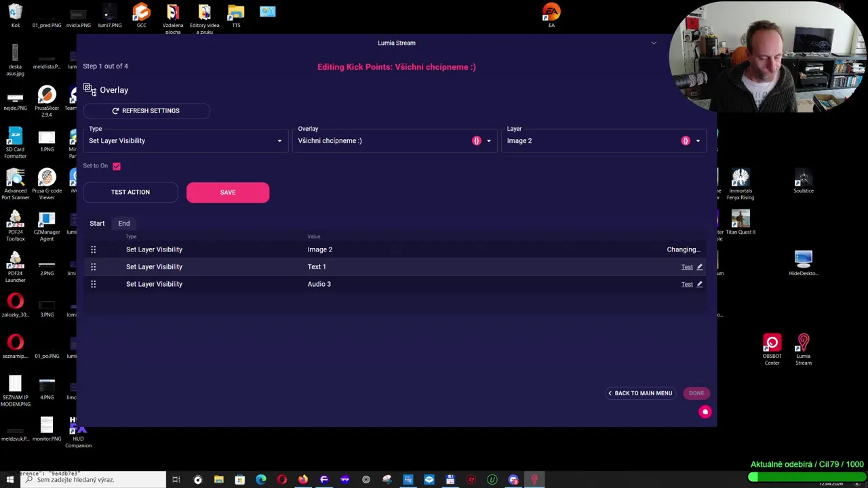Image resolution: width=868 pixels, height=488 pixels.
Task: Open Task View on the taskbar
Action: (176, 480)
